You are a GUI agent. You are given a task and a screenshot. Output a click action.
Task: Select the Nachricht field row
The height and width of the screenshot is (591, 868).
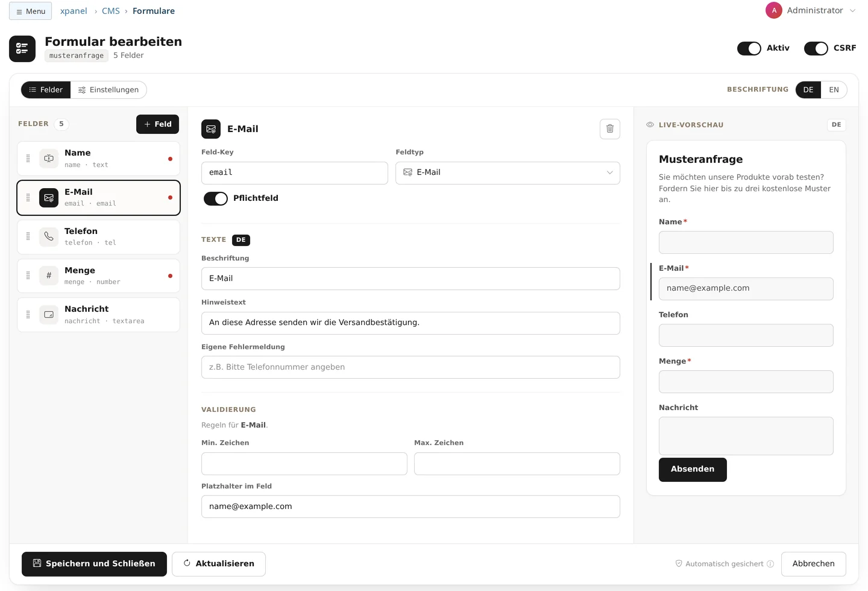98,315
